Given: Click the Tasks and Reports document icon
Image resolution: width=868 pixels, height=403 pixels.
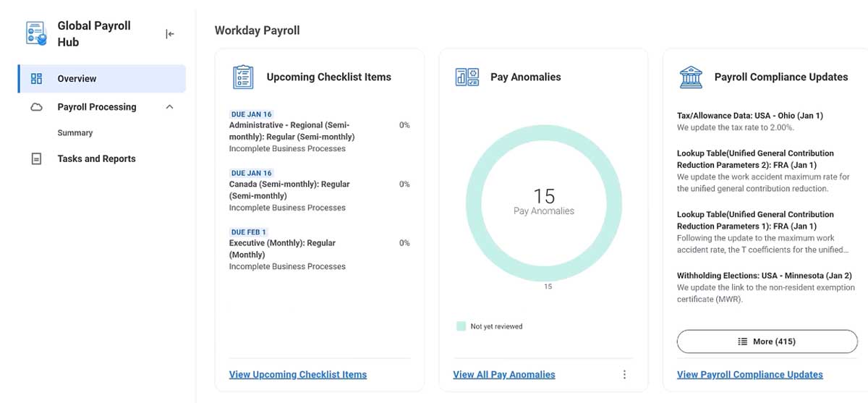Looking at the screenshot, I should [36, 158].
